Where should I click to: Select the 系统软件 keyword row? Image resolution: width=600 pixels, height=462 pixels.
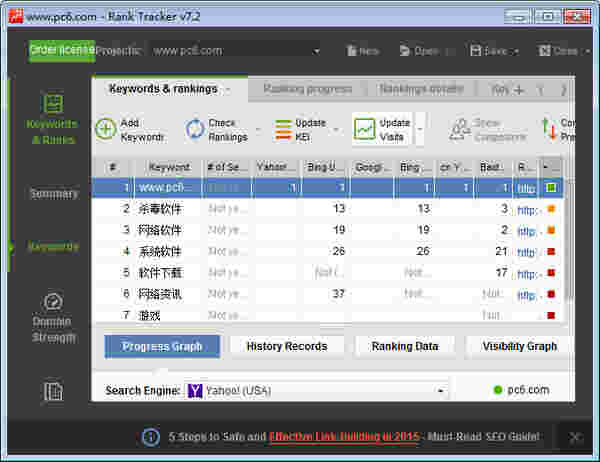pyautogui.click(x=328, y=251)
